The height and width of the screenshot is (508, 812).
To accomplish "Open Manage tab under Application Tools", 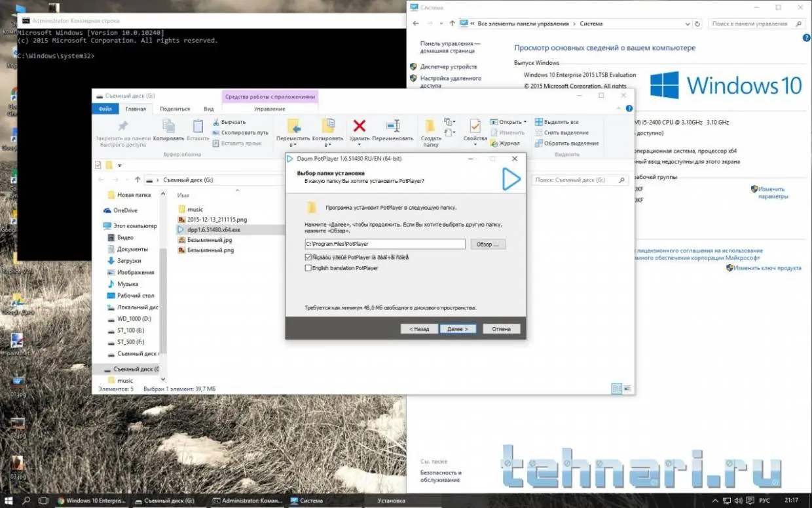I will coord(270,109).
